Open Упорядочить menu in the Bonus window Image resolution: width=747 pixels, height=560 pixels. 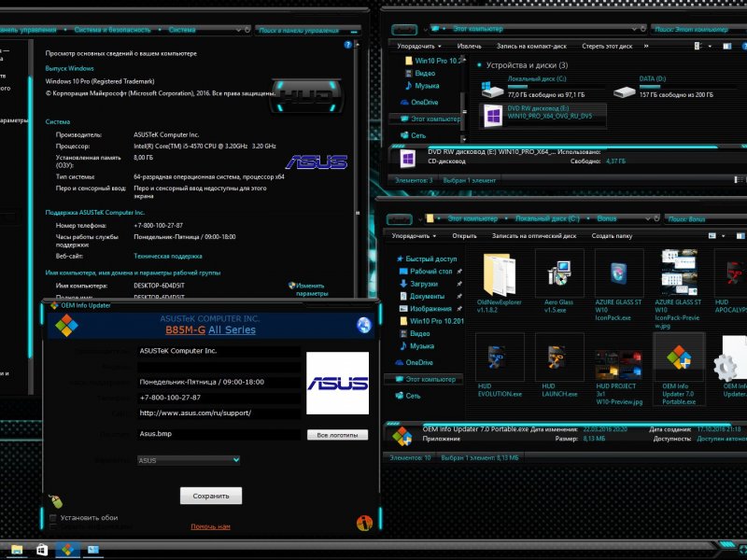(x=414, y=236)
